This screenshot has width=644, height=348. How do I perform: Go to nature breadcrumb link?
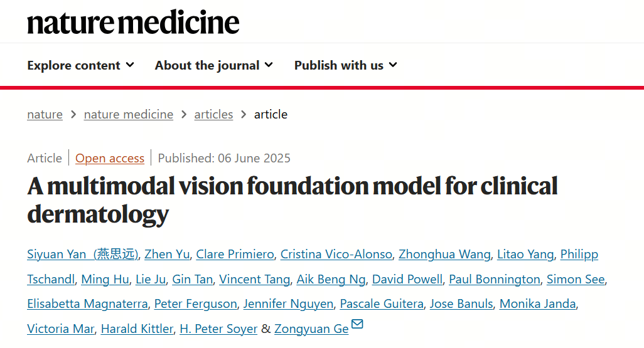pos(45,114)
